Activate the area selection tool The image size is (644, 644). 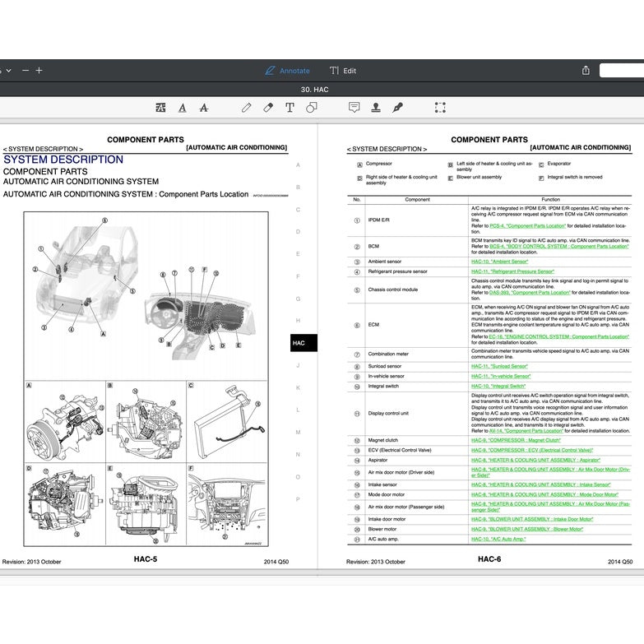click(x=440, y=108)
